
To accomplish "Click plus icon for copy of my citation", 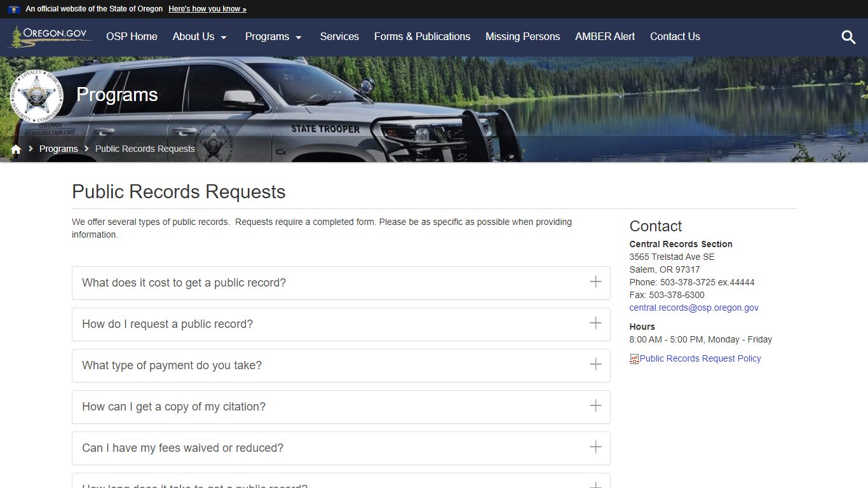I will click(x=595, y=405).
